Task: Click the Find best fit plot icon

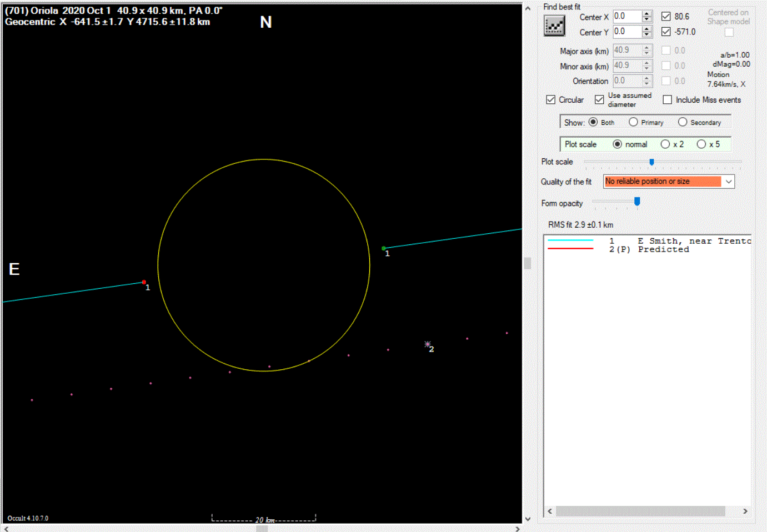Action: [x=554, y=26]
